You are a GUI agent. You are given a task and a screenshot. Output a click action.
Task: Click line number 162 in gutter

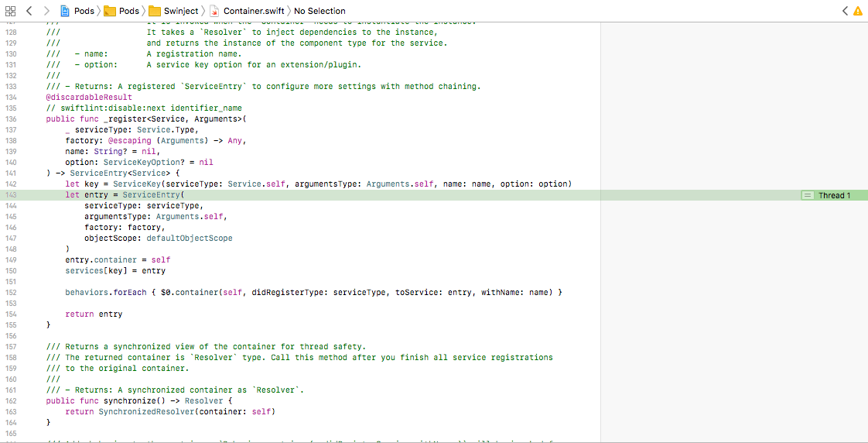point(11,401)
